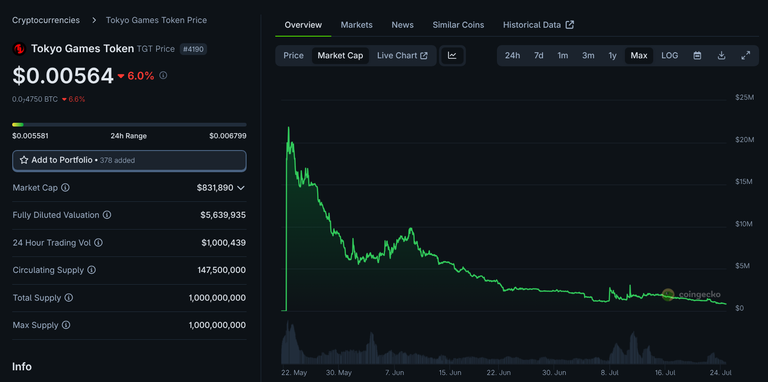The image size is (768, 382).
Task: Click the $831,890 market cap value
Action: pyautogui.click(x=215, y=188)
